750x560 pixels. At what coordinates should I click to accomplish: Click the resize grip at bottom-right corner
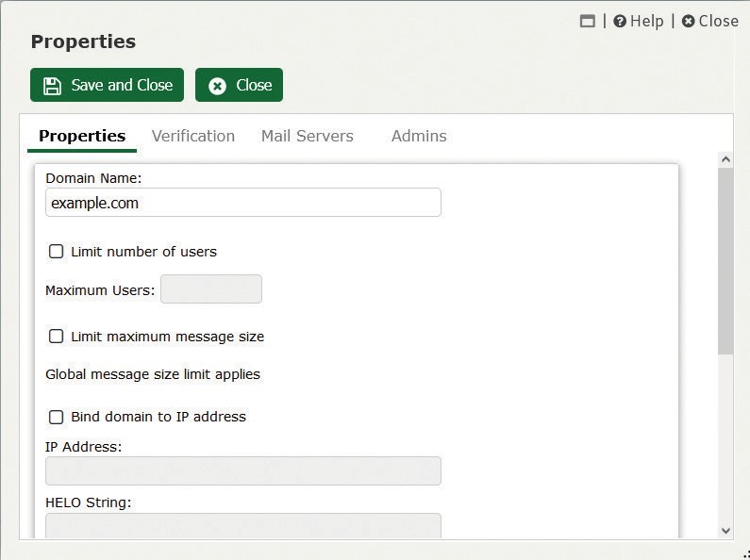click(x=746, y=554)
